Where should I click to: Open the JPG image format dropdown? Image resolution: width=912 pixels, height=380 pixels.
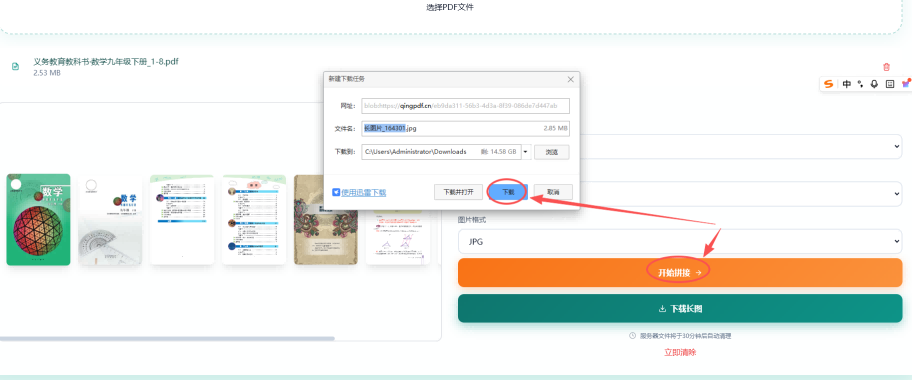680,242
